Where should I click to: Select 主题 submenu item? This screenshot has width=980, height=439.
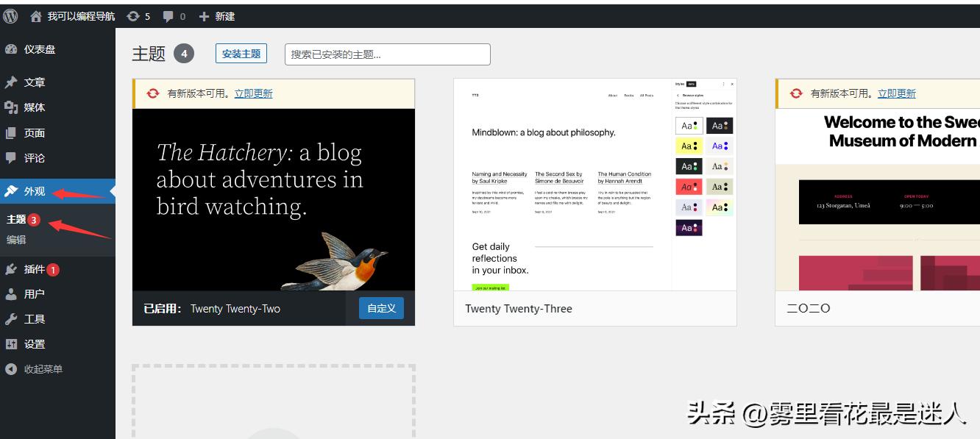[16, 219]
